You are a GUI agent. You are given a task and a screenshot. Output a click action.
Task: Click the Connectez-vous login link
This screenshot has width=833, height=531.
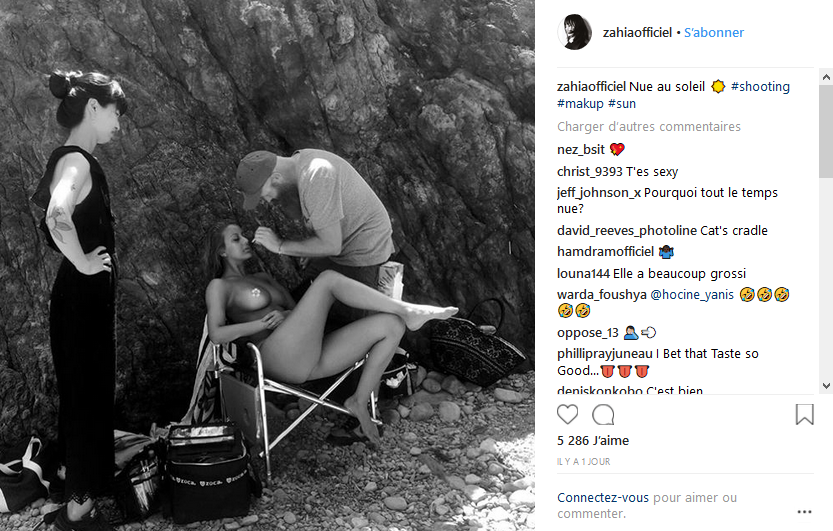click(x=603, y=498)
